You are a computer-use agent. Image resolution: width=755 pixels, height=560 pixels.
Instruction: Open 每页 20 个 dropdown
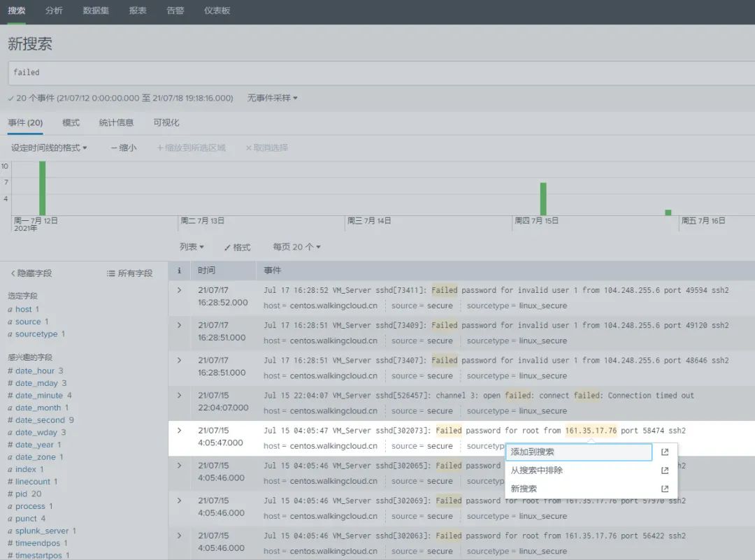click(296, 247)
